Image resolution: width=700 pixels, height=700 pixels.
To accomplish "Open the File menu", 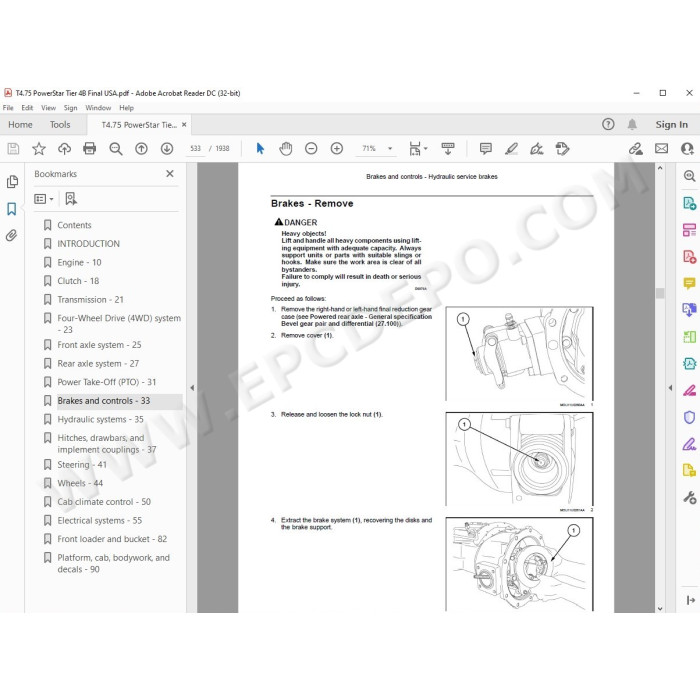I will (8, 108).
